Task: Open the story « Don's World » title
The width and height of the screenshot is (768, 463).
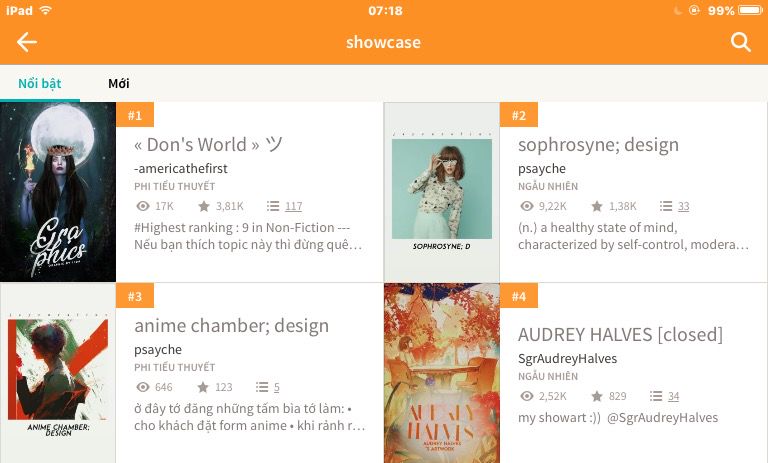Action: click(x=208, y=145)
